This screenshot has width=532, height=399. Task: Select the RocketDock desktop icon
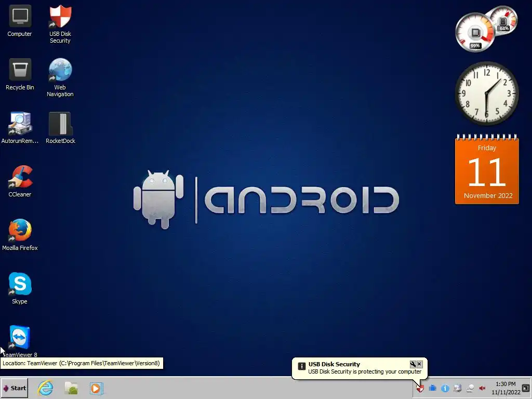click(x=60, y=128)
